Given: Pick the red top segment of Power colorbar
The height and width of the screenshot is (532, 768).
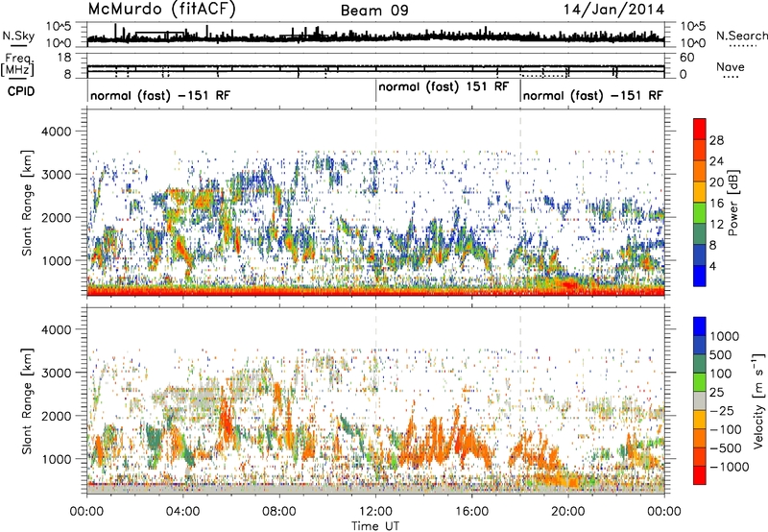Looking at the screenshot, I should point(700,129).
